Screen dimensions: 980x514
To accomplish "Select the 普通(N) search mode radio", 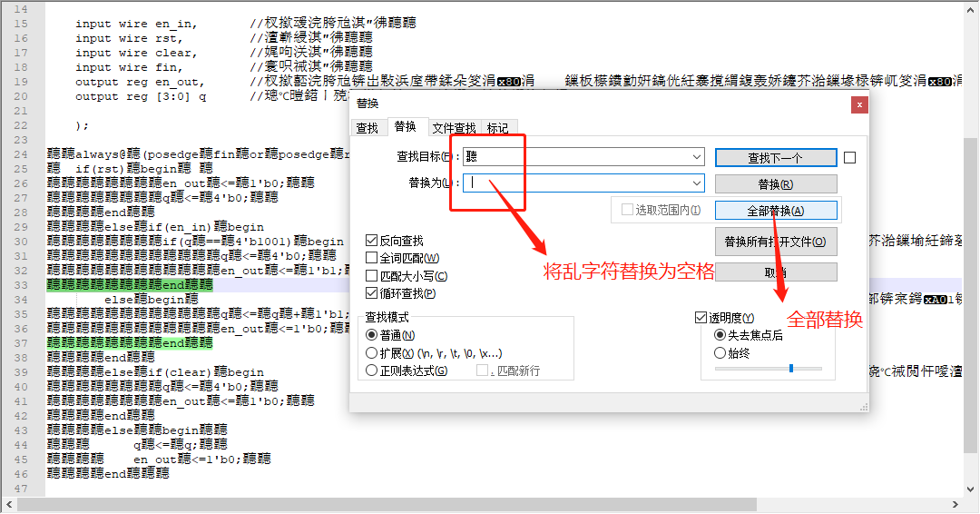I will [x=371, y=335].
